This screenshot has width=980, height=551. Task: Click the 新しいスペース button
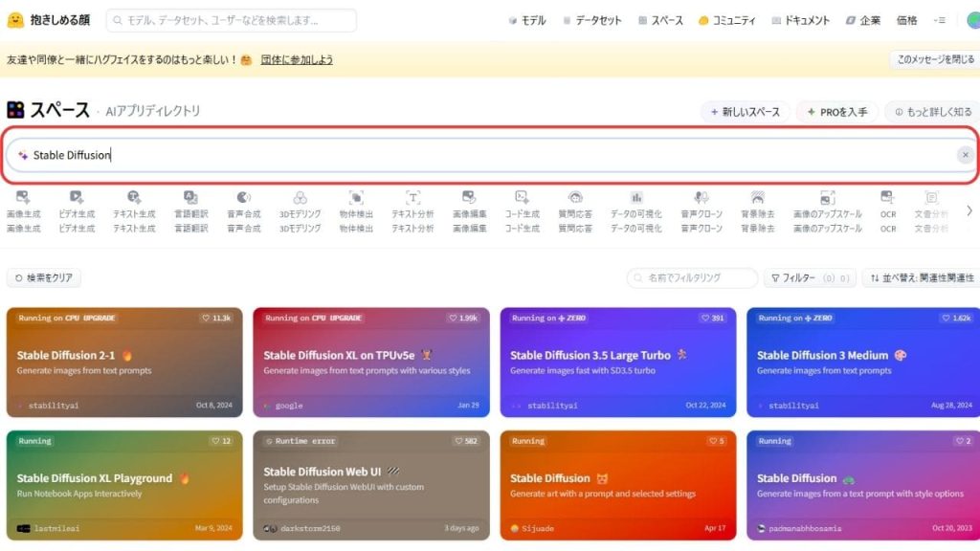coord(745,113)
